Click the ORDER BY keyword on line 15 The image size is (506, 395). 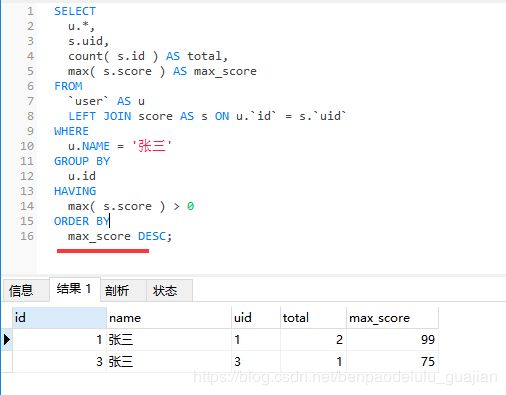[82, 221]
